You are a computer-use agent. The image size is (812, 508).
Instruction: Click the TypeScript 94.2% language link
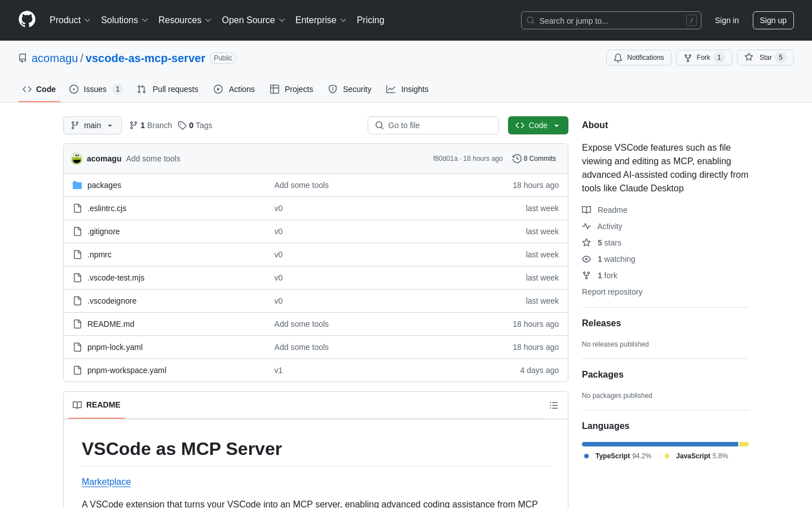coord(617,456)
